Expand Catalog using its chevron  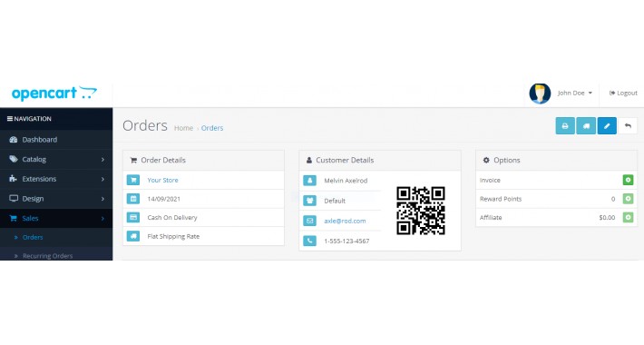click(x=102, y=160)
